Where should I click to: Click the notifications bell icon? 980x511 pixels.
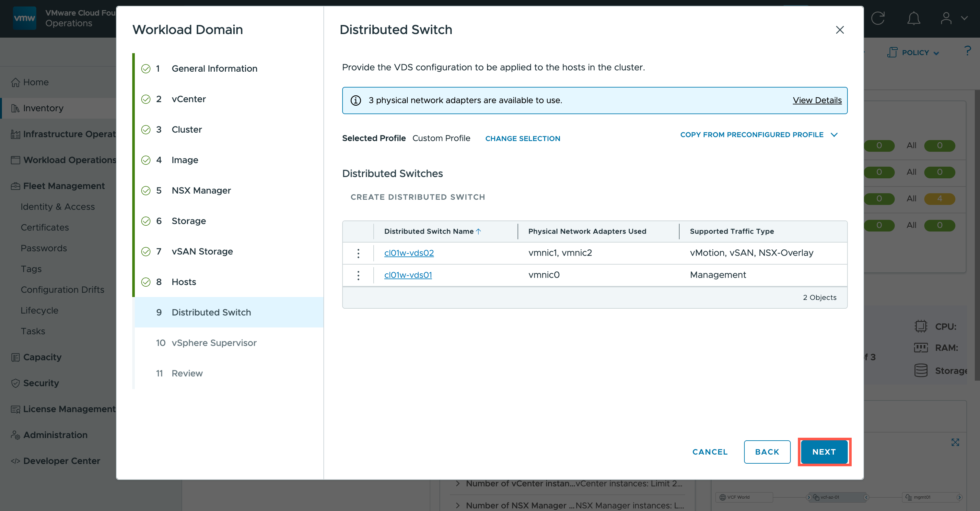click(914, 18)
